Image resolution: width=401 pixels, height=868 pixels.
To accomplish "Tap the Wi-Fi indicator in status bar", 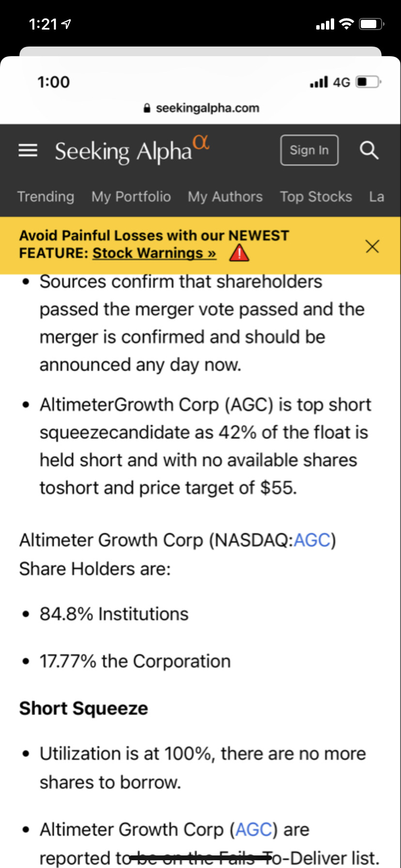I will click(346, 24).
